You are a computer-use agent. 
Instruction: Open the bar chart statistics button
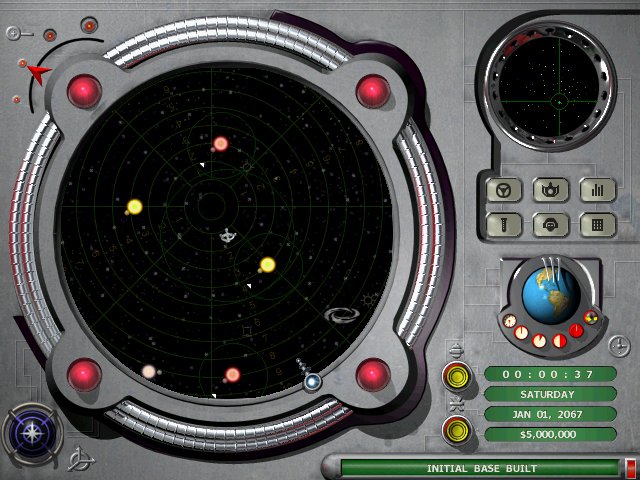click(x=598, y=190)
